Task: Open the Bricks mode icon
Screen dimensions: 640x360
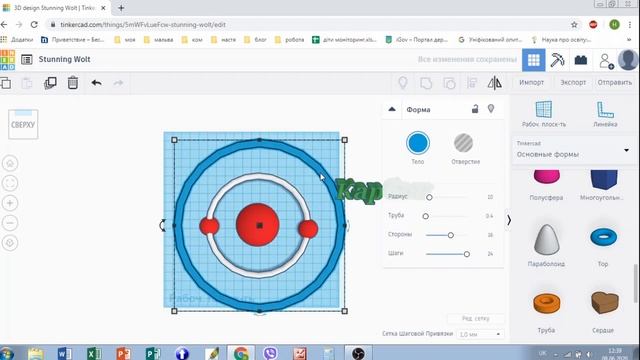Action: (x=581, y=60)
